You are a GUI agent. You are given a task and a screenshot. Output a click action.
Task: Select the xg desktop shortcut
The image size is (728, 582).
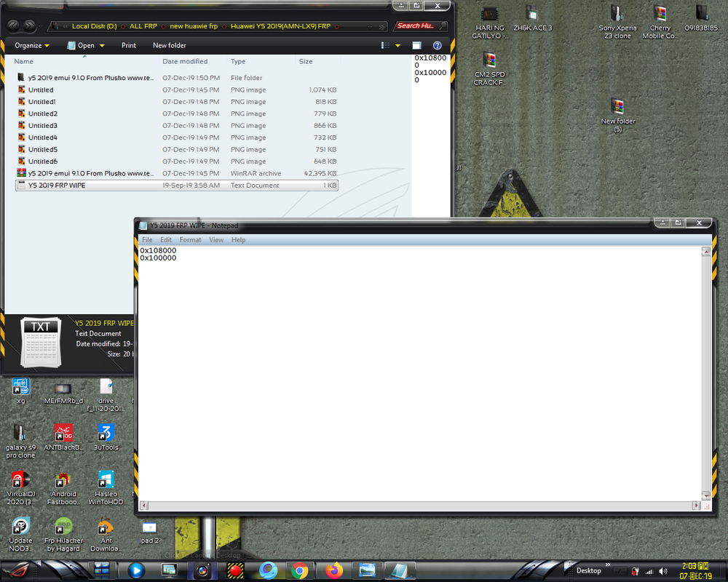click(x=21, y=391)
